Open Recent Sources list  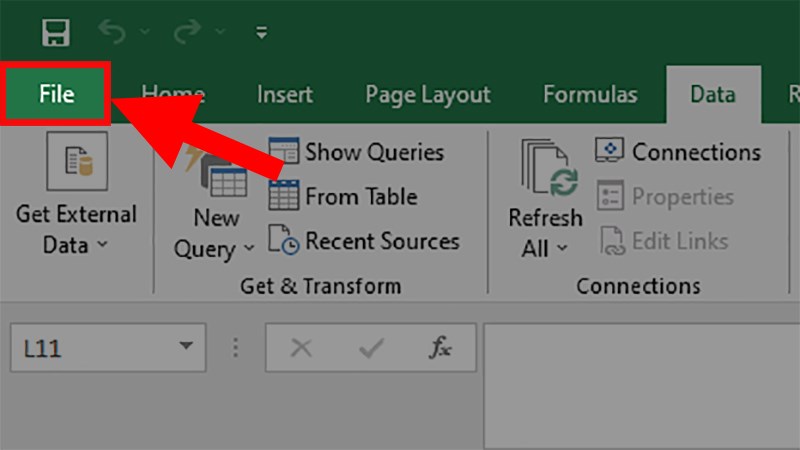tap(382, 241)
